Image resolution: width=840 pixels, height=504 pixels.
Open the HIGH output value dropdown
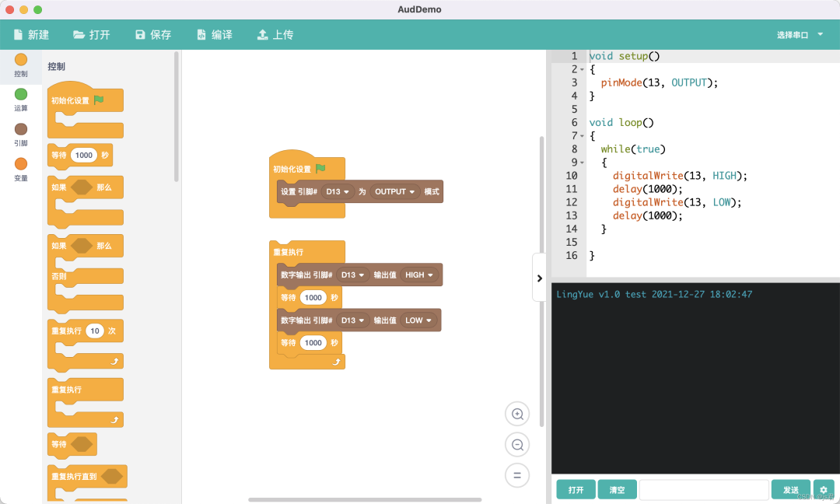pyautogui.click(x=418, y=275)
